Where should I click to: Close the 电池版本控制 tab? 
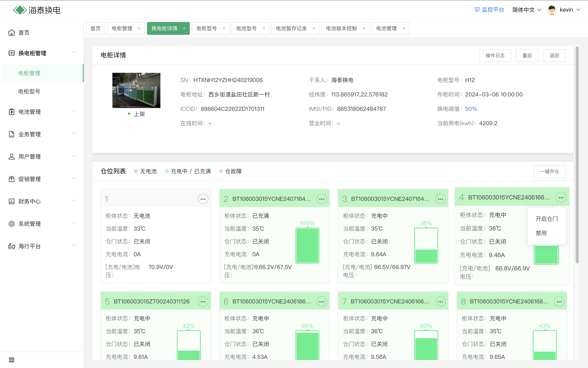(x=364, y=28)
